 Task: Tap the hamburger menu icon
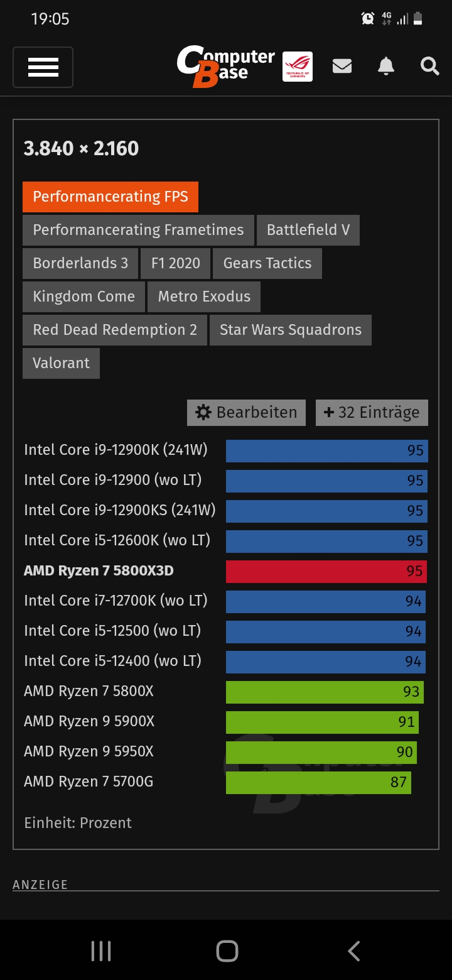pos(43,67)
